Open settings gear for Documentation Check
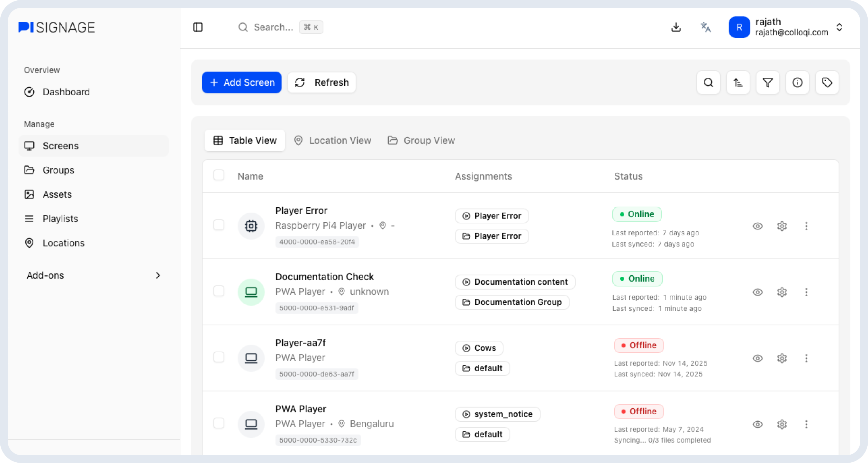Screen dimensions: 868x463 pyautogui.click(x=782, y=292)
